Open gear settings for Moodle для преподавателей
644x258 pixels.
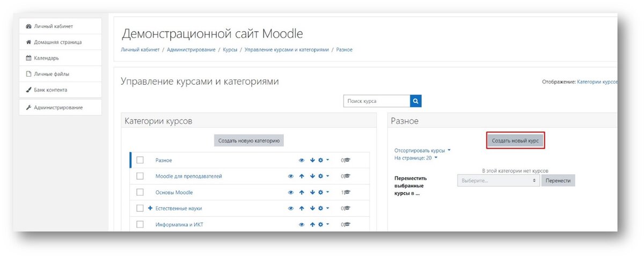321,176
